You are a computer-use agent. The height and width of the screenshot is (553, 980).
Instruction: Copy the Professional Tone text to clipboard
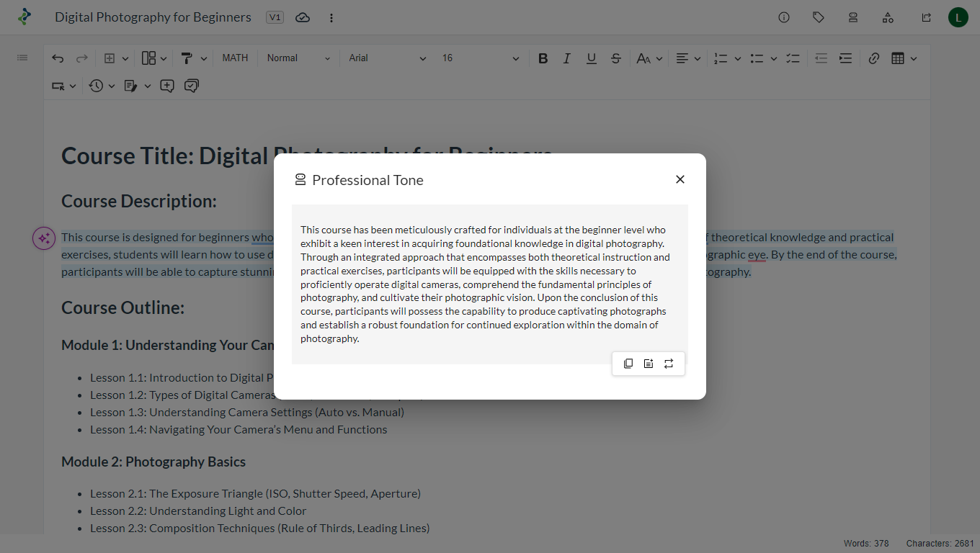pyautogui.click(x=628, y=364)
